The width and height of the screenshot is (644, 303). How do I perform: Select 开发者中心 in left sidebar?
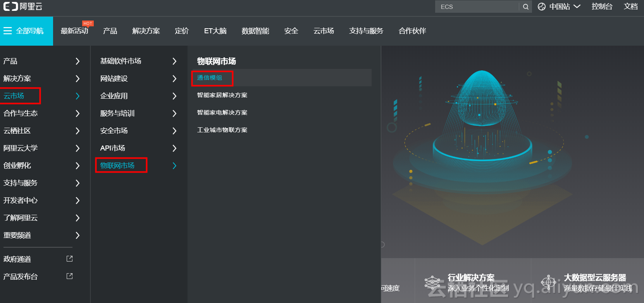(x=21, y=200)
